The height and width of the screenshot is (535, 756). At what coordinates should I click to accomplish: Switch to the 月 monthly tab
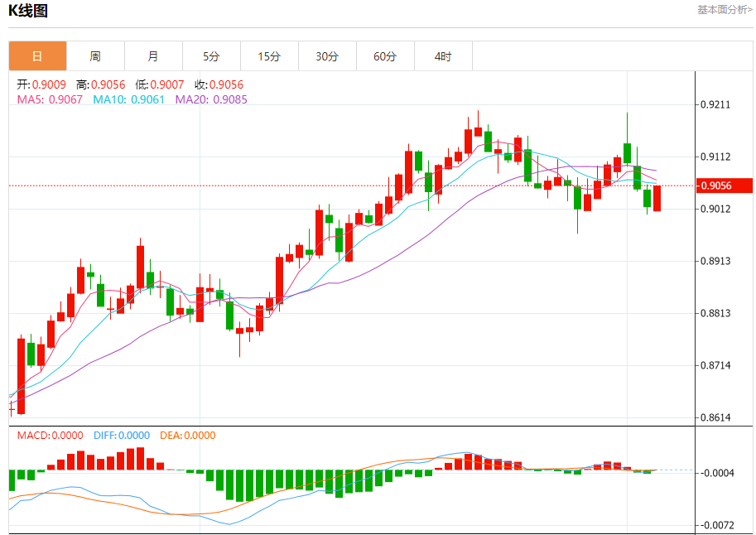click(153, 56)
